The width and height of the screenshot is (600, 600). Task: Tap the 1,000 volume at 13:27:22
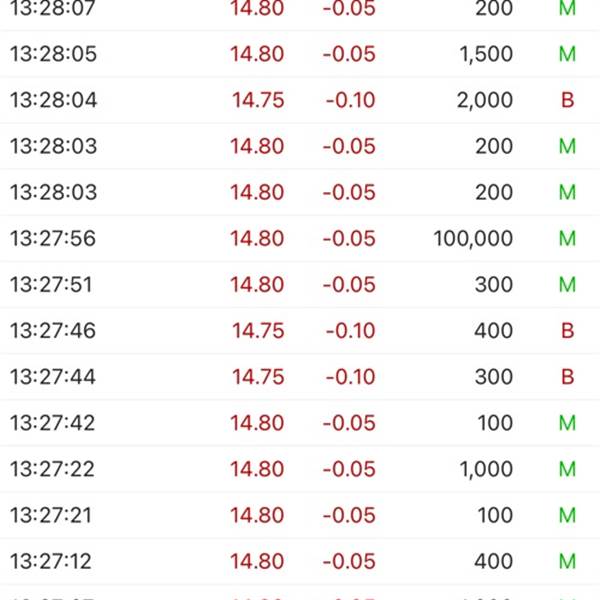coord(486,469)
